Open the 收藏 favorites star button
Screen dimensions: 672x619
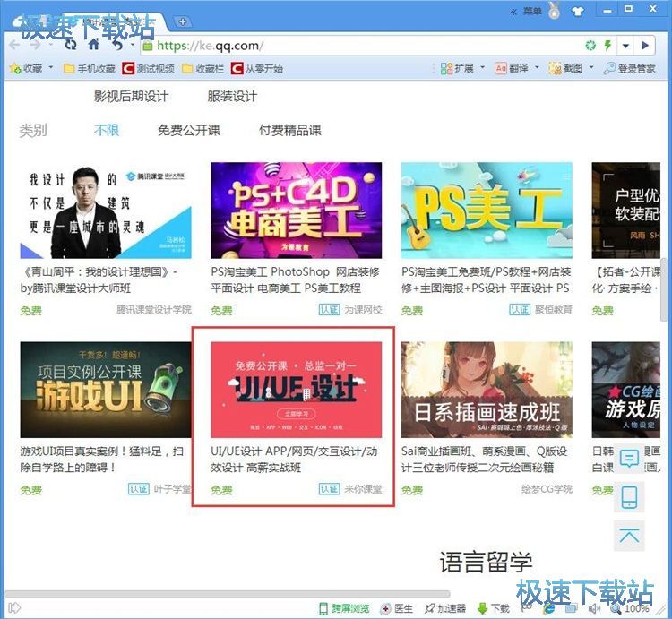pos(26,68)
